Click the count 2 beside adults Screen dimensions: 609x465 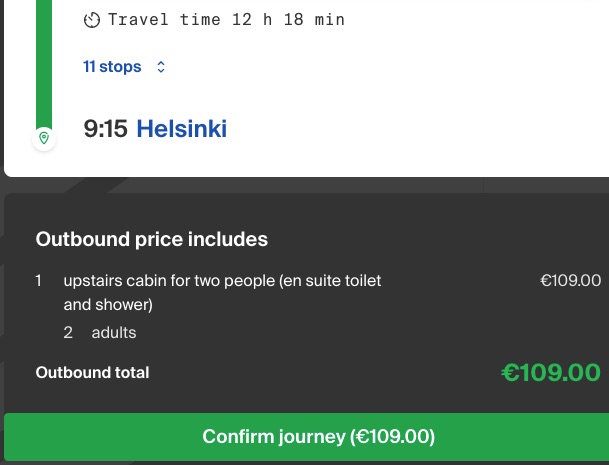point(68,333)
